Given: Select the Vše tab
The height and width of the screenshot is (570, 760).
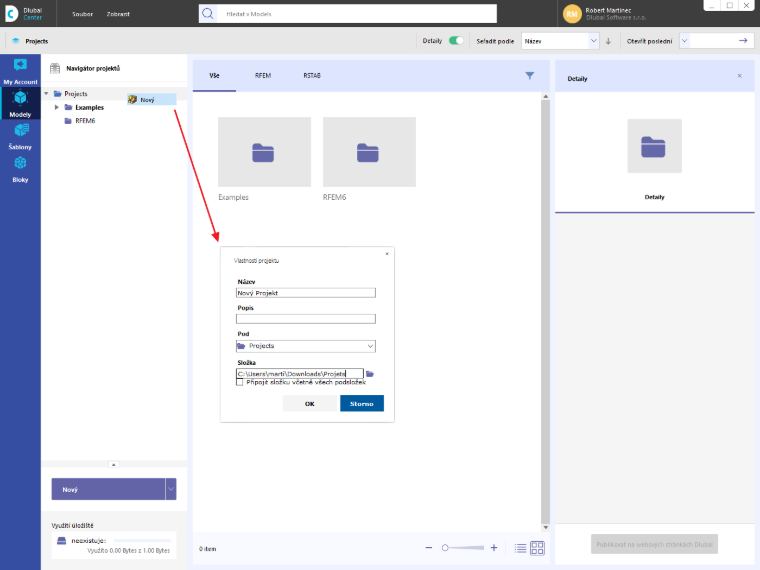Looking at the screenshot, I should tap(214, 76).
